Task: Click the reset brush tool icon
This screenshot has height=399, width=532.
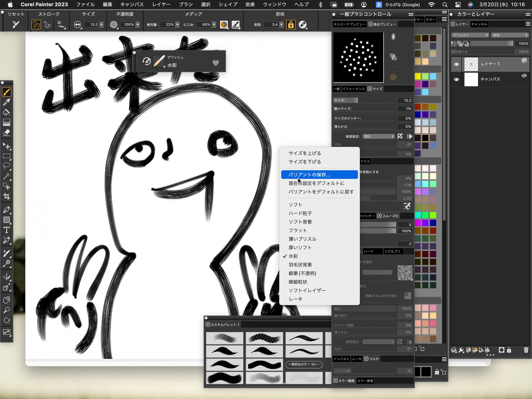Action: [16, 24]
